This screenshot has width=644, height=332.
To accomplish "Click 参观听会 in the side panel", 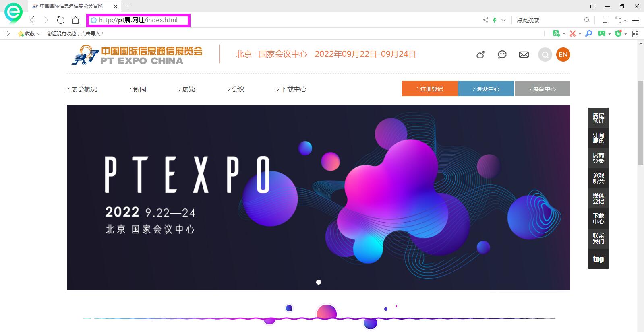I will click(598, 178).
